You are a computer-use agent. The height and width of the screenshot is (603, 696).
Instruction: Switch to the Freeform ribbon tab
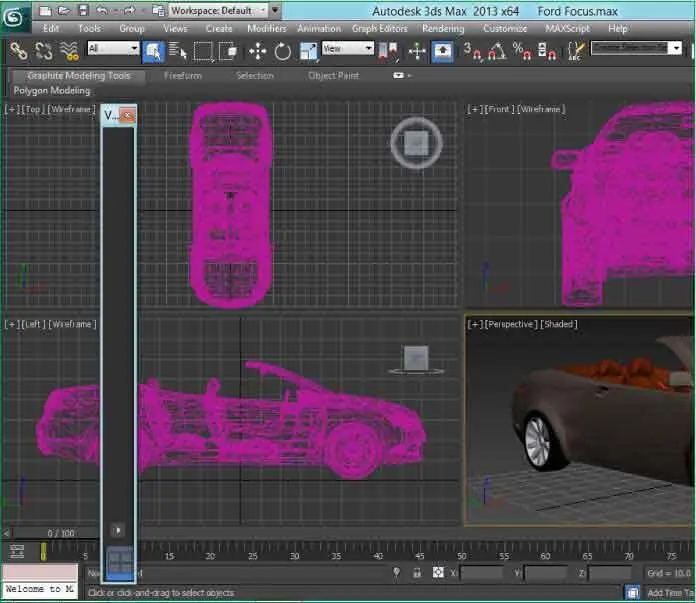coord(182,76)
